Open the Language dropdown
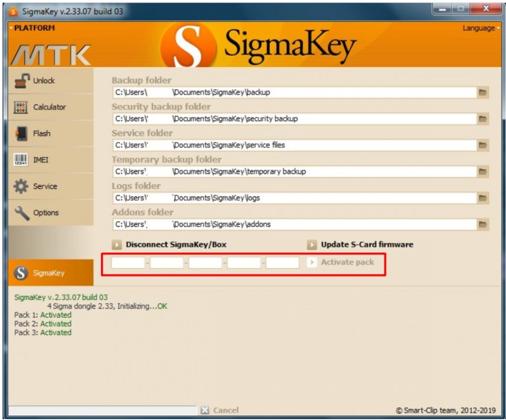506x420 pixels. point(480,28)
